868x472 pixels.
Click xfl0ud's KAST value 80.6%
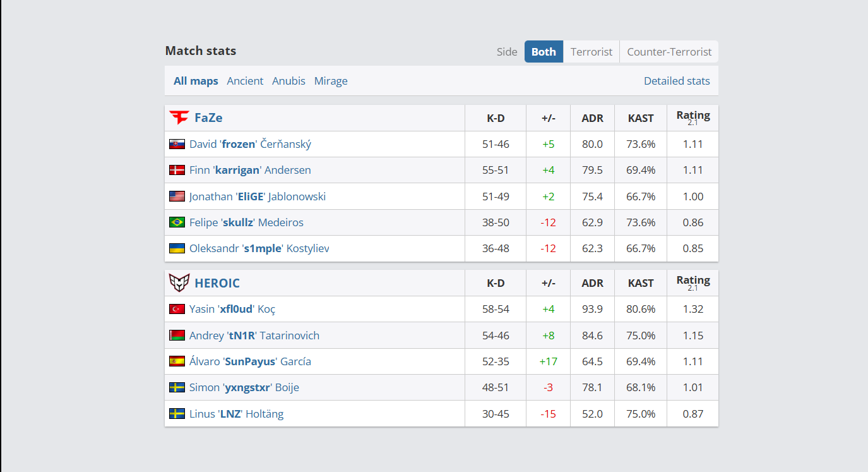641,309
